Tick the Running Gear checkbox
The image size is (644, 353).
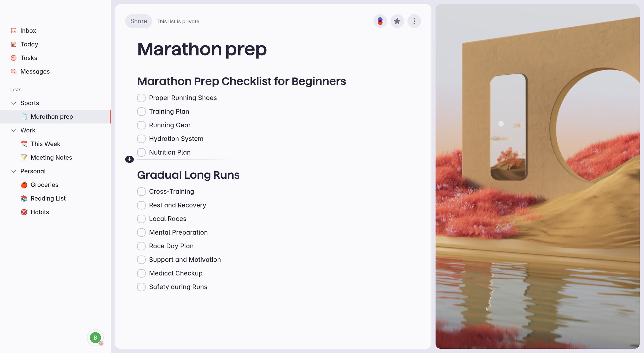coord(141,125)
